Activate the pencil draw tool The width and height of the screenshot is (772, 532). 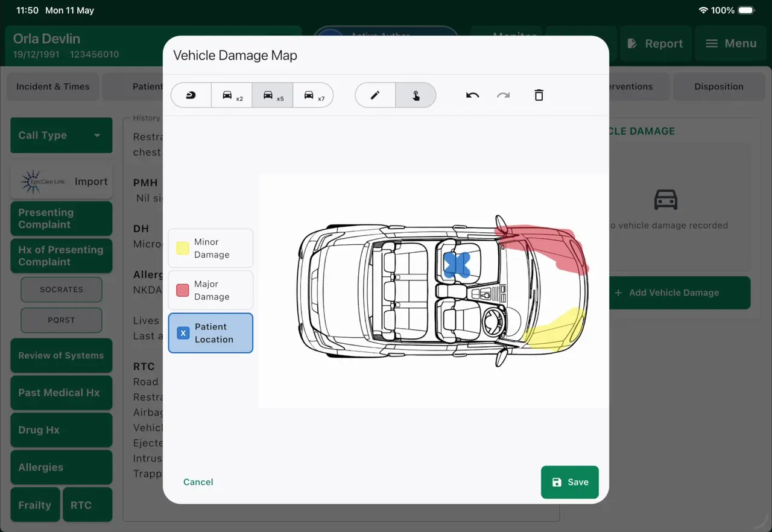tap(375, 95)
